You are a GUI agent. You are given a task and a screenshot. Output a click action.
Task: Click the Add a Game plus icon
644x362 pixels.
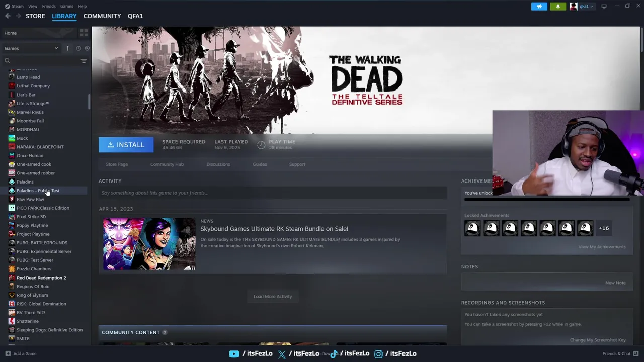[7, 353]
